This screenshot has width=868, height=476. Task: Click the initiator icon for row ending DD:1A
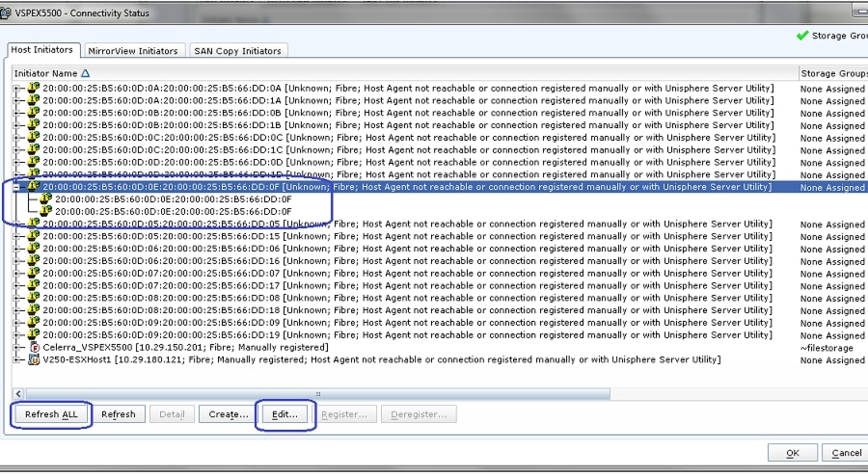coord(34,100)
